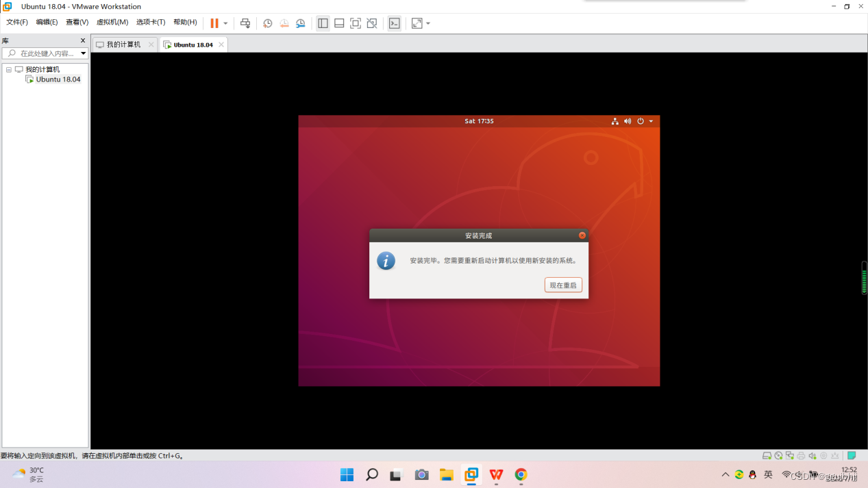The height and width of the screenshot is (488, 868).
Task: Click the Sat 17:35 clock in Ubuntu
Action: click(x=479, y=121)
